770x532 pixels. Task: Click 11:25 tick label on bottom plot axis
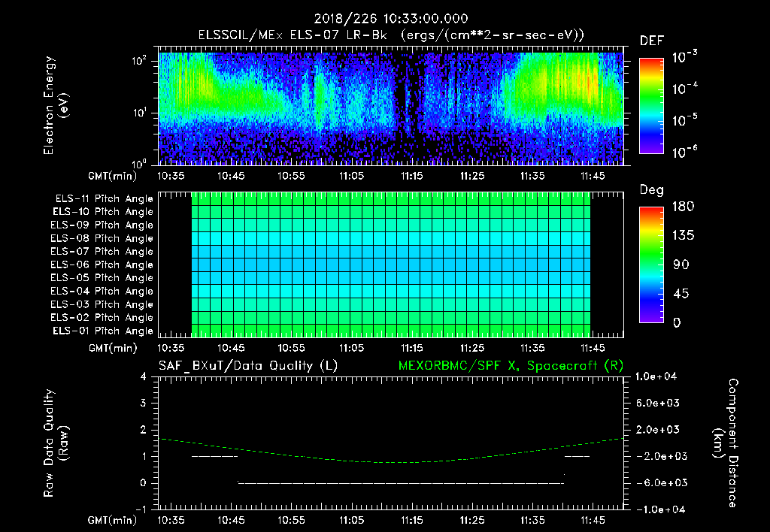pos(472,520)
